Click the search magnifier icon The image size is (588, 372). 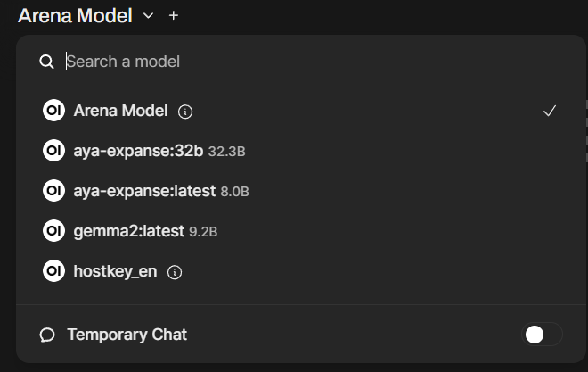[x=47, y=62]
